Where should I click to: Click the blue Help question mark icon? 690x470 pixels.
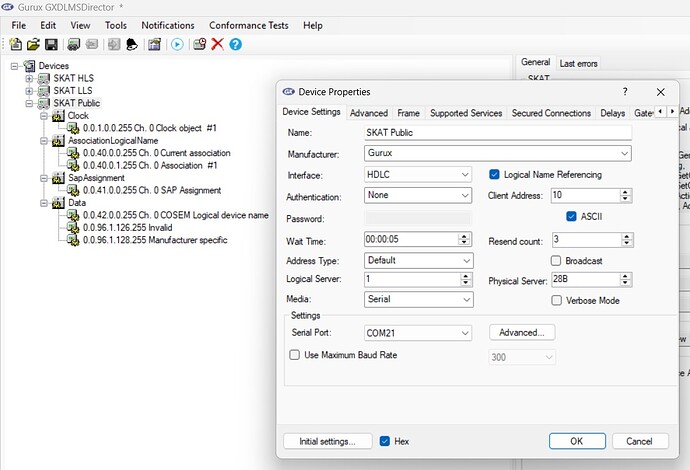[x=235, y=44]
